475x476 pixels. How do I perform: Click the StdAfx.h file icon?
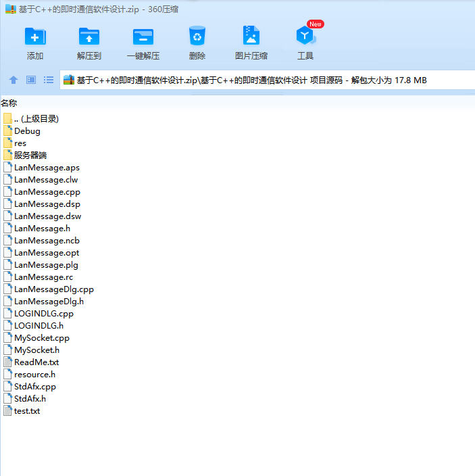tap(8, 399)
